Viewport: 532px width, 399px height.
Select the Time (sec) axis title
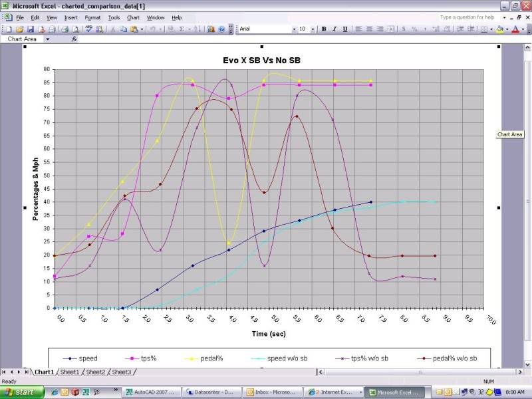tap(269, 334)
